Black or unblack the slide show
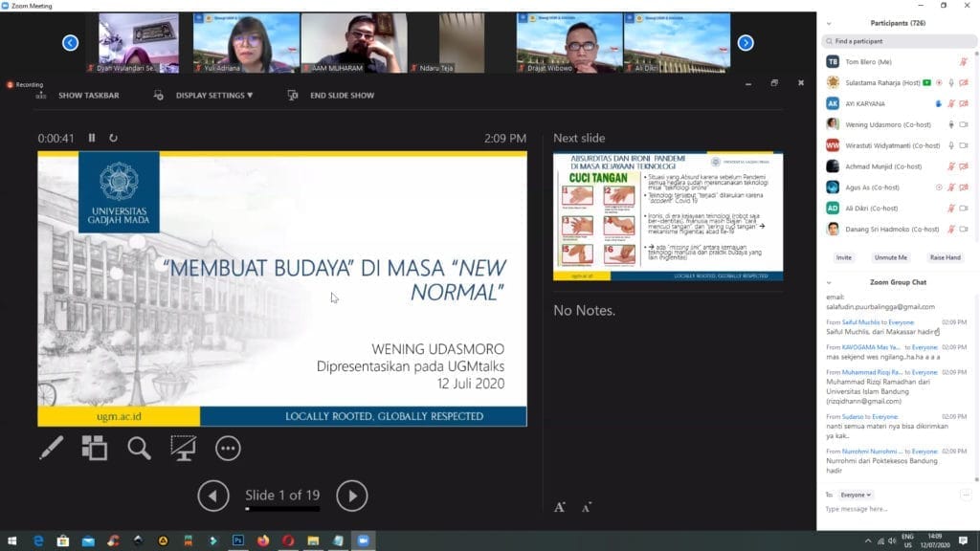This screenshot has height=551, width=980. (183, 448)
